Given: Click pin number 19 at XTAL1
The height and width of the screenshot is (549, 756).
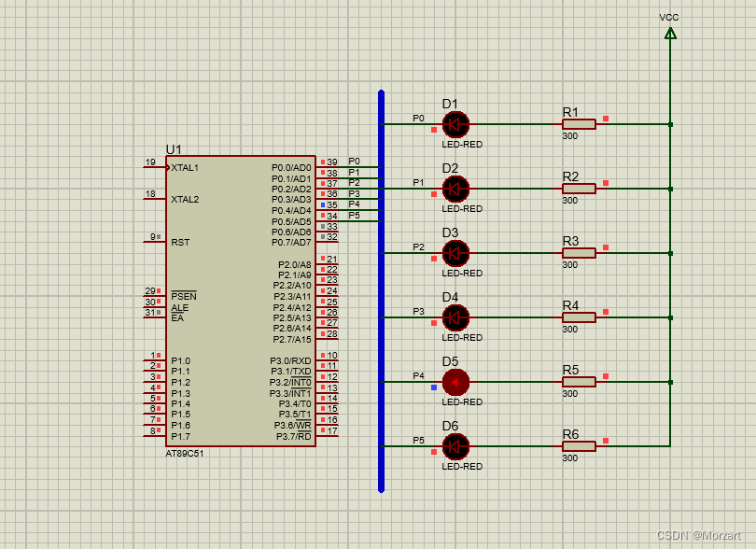Looking at the screenshot, I should (x=150, y=162).
